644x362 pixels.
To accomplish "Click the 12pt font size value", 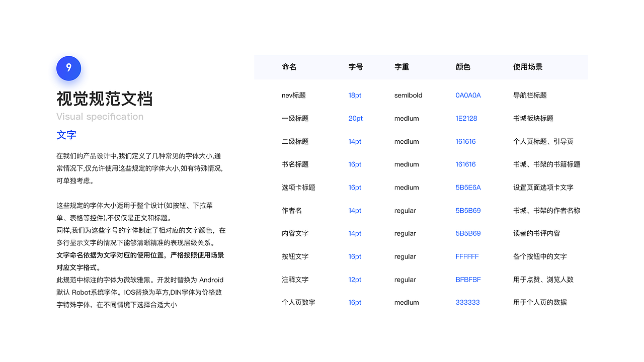I will coord(355,280).
